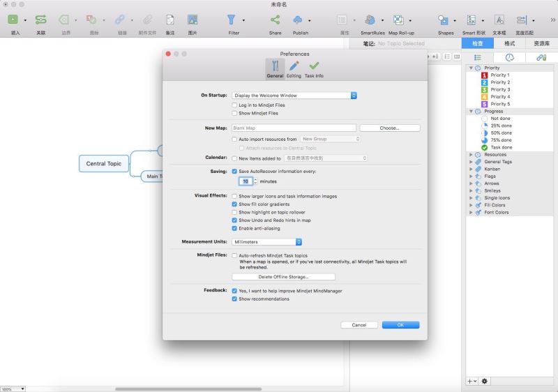Expand the Fill Colors group
This screenshot has width=558, height=392.
pyautogui.click(x=472, y=205)
